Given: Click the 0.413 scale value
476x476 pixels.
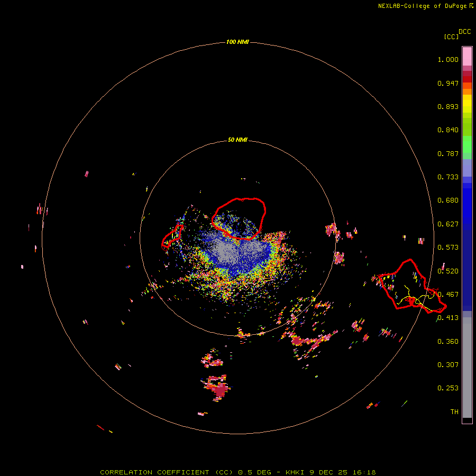Looking at the screenshot, I should (x=448, y=318).
